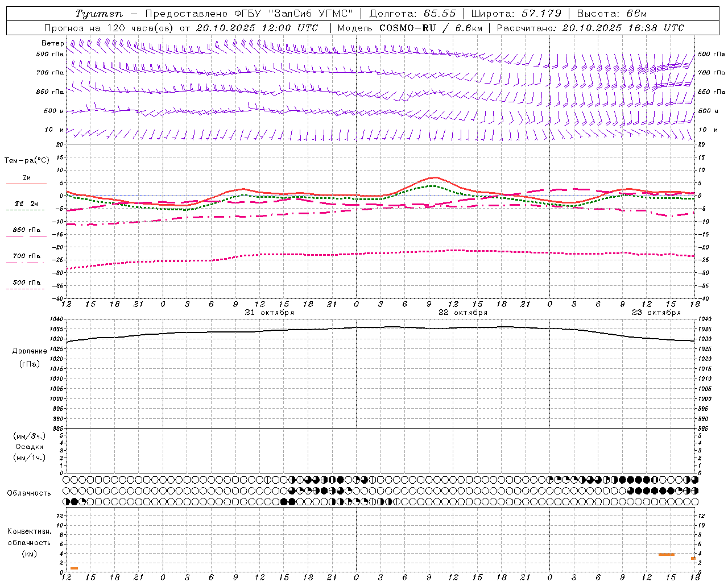Screen dimensions: 728x582
Task: Click the "Tyumen" station name in the header
Action: click(x=99, y=14)
